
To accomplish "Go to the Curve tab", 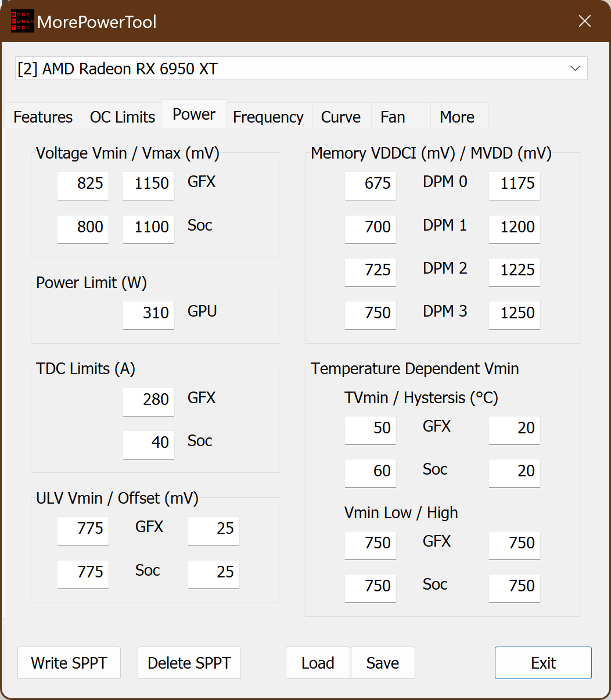I will pyautogui.click(x=341, y=117).
